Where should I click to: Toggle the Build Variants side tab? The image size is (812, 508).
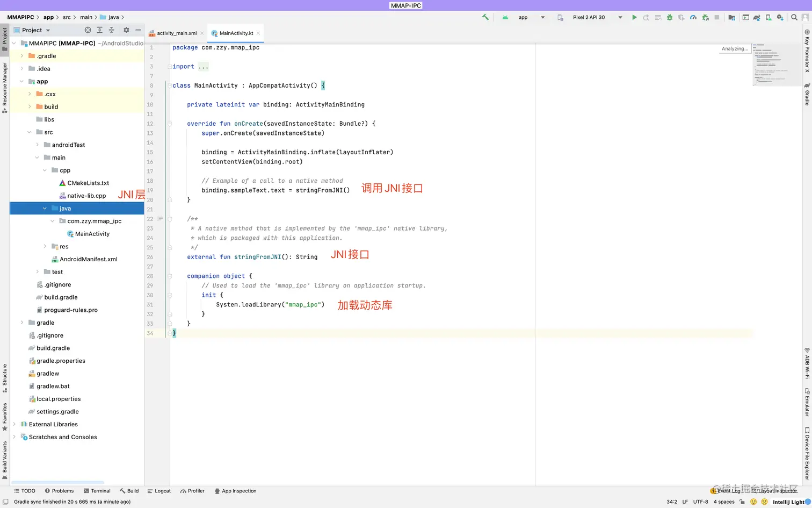(5, 460)
